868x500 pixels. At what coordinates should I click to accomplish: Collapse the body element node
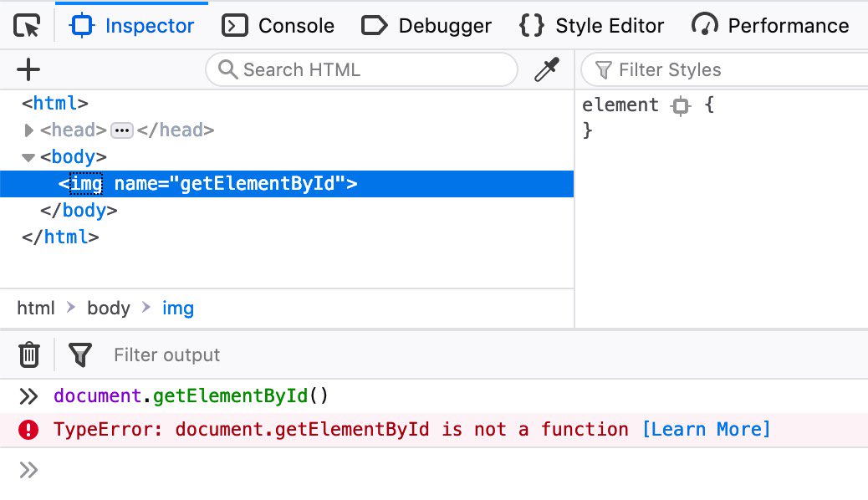(x=28, y=157)
